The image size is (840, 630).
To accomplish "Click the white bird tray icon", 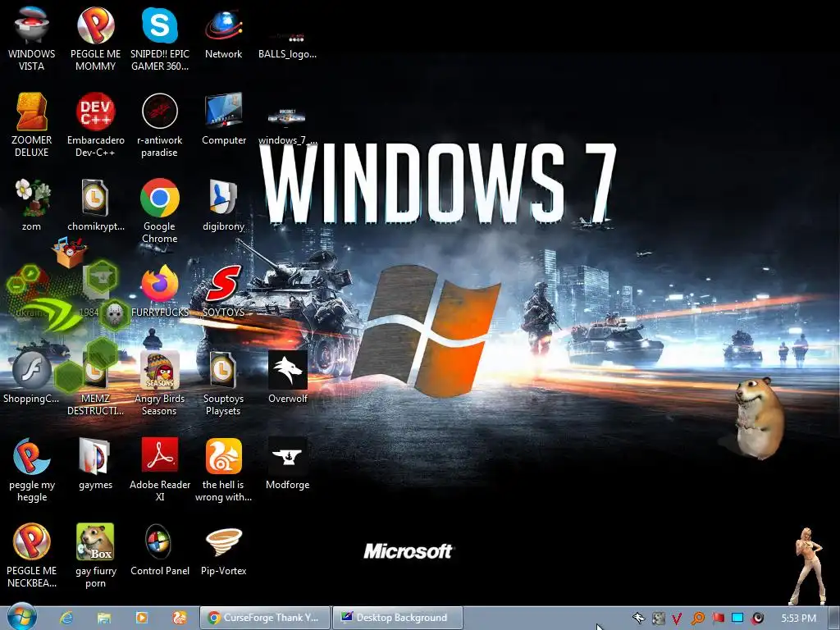I will [x=638, y=619].
